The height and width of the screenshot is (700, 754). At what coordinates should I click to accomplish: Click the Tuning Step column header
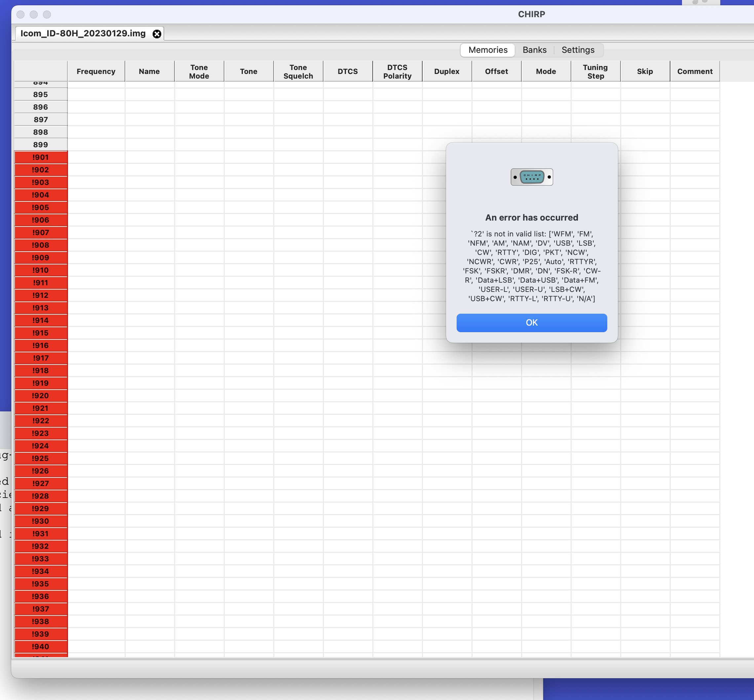pos(595,71)
